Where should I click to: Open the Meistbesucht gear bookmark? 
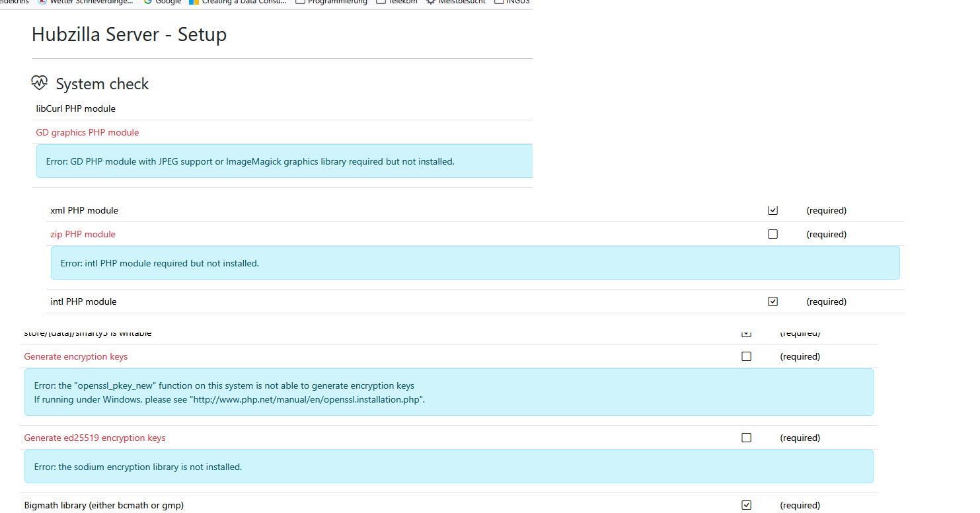tap(456, 2)
